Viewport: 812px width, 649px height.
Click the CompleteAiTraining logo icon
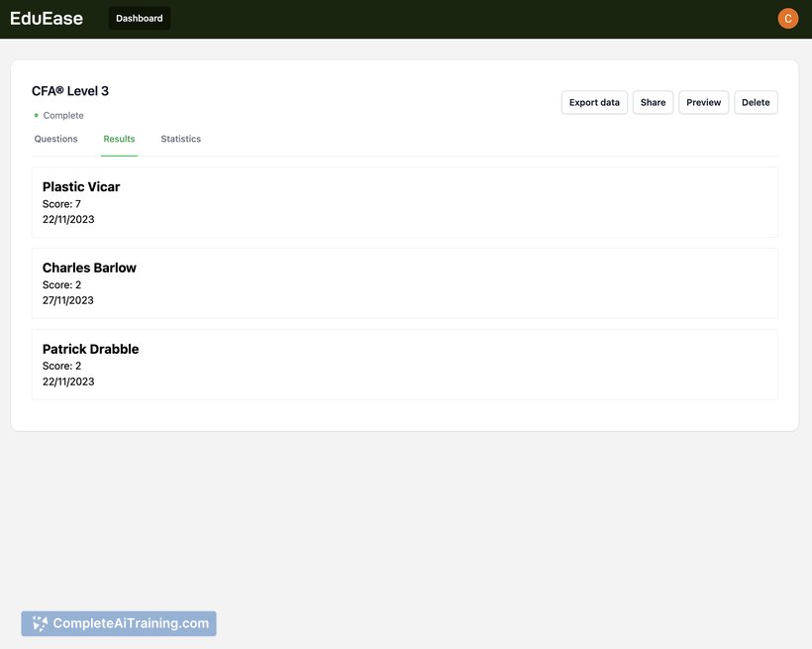tap(40, 623)
